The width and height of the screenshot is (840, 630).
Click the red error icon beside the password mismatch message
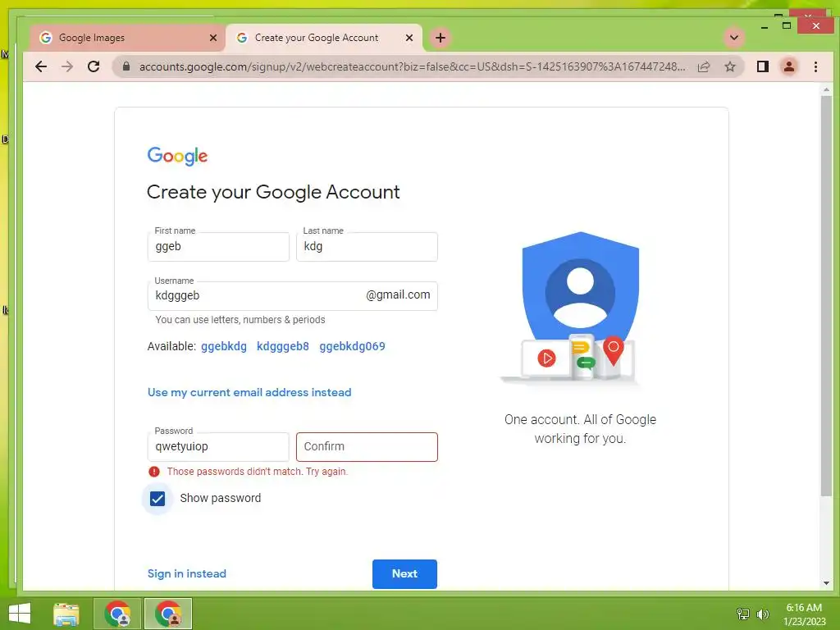pyautogui.click(x=154, y=472)
